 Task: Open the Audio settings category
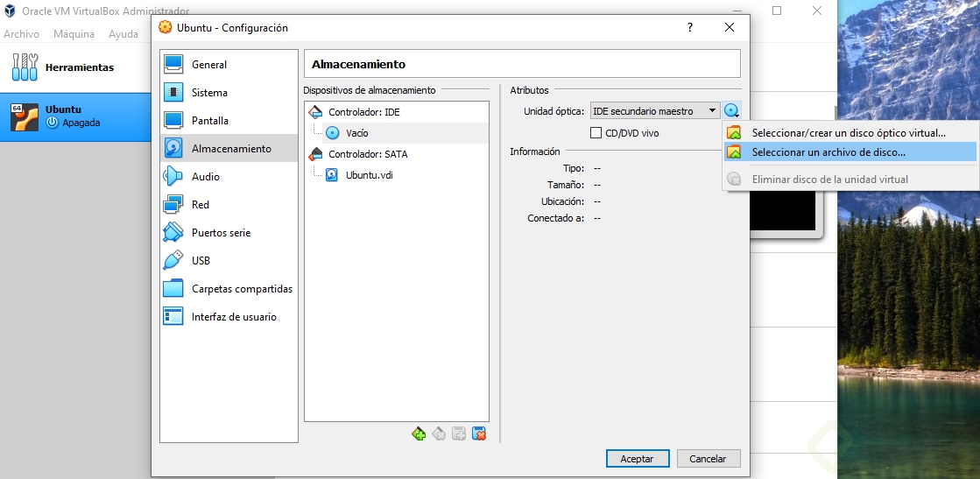click(x=229, y=176)
